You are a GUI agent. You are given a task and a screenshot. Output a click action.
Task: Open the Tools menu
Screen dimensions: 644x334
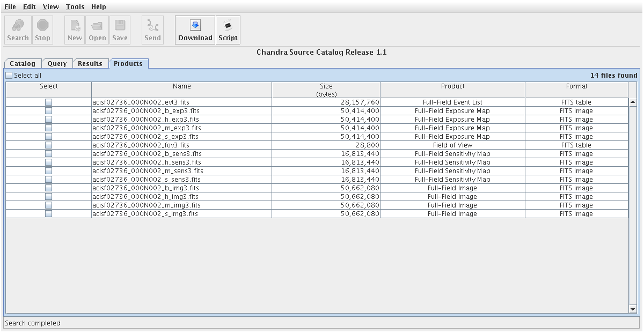pyautogui.click(x=75, y=7)
